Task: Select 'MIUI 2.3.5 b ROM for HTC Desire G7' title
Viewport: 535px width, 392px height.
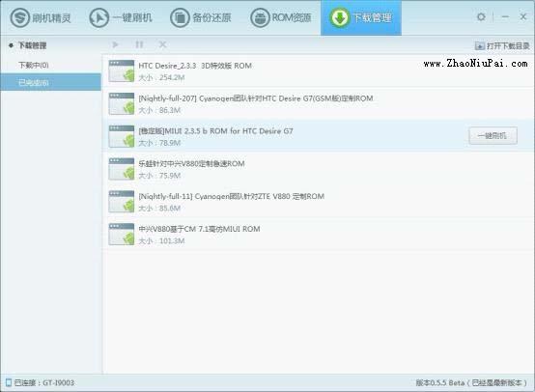Action: coord(215,131)
